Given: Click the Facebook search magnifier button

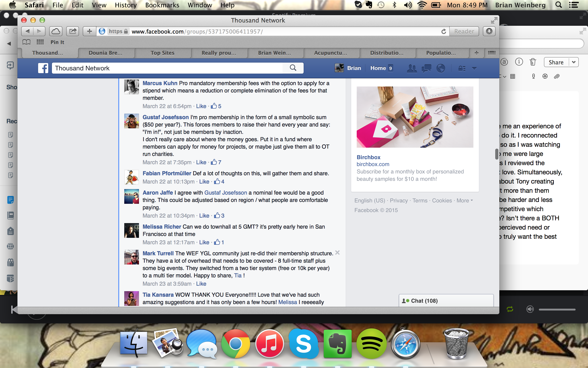Looking at the screenshot, I should [x=293, y=68].
